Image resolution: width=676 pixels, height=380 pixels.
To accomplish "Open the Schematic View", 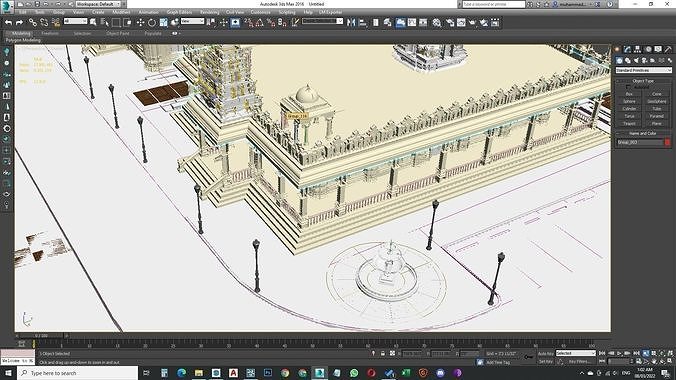I will click(x=423, y=22).
